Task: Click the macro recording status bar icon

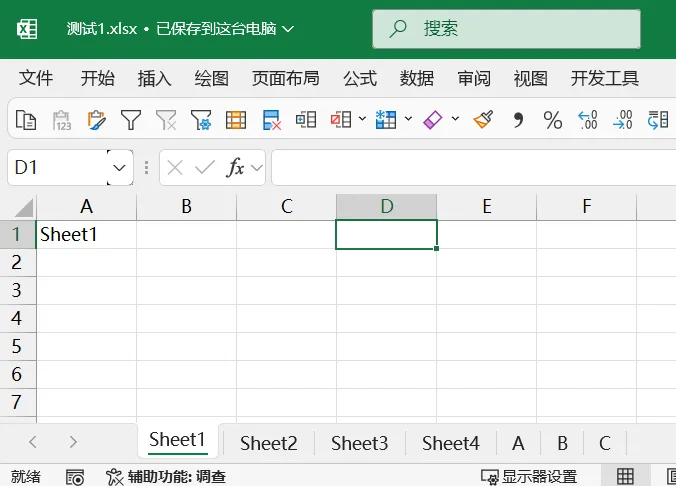Action: [75, 477]
